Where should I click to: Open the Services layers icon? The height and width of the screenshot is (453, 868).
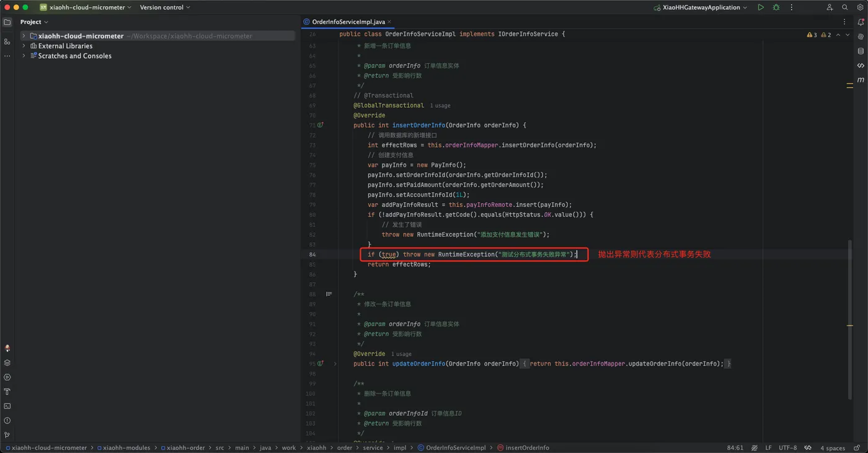pos(7,363)
